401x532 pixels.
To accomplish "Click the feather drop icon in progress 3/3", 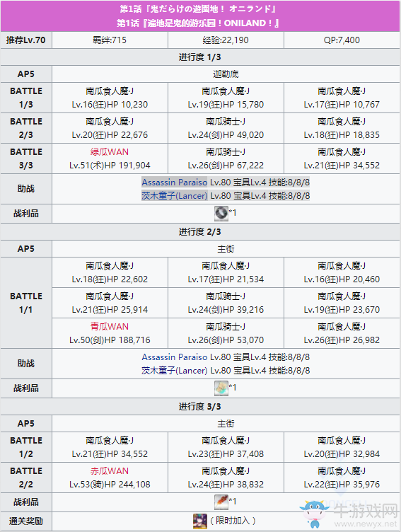I will point(221,502).
